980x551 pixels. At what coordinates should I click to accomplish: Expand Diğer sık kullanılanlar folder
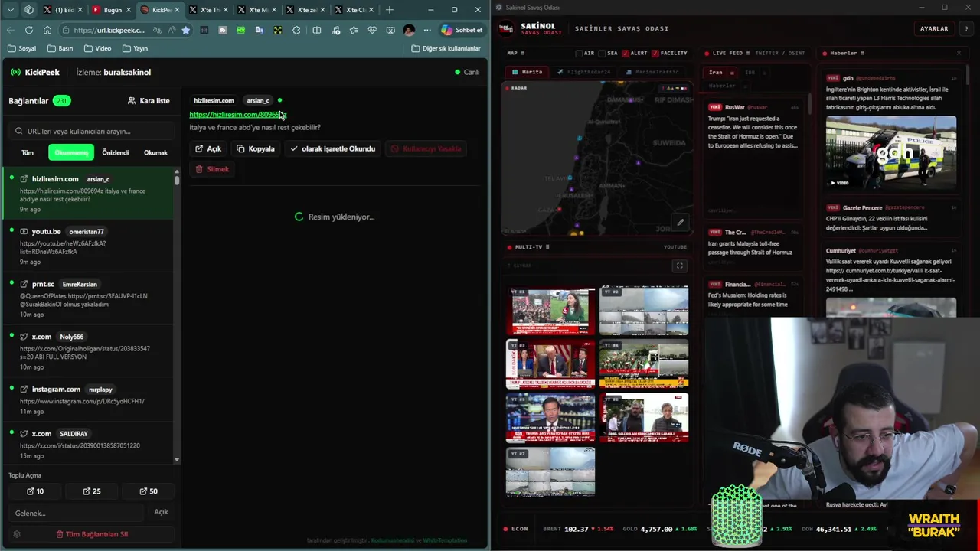(446, 48)
